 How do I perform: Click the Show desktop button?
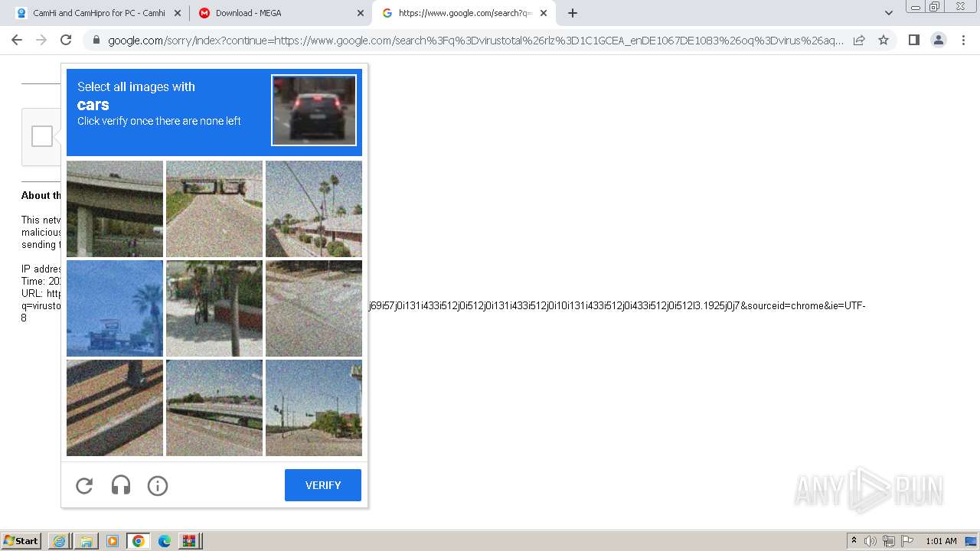click(972, 541)
